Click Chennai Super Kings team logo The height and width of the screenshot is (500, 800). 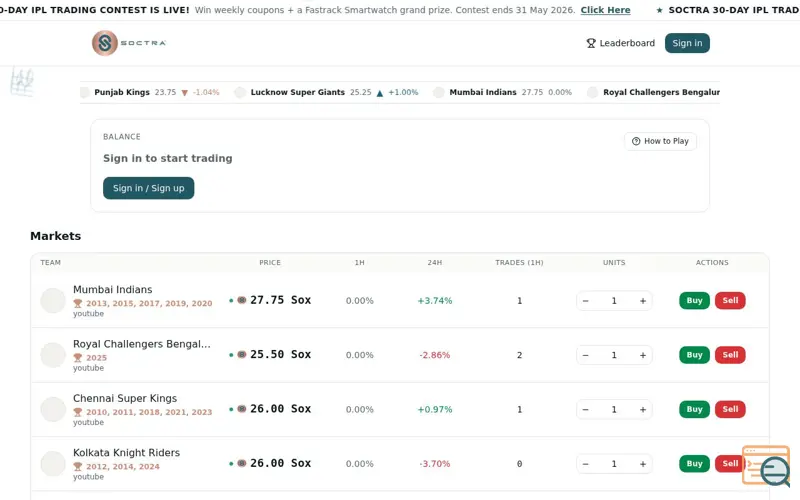point(53,409)
